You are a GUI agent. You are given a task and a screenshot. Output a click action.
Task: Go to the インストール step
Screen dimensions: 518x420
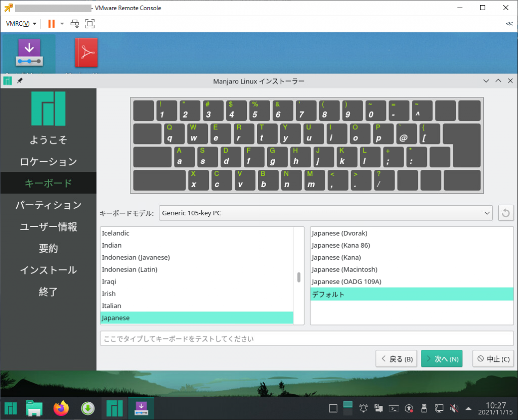pos(48,270)
